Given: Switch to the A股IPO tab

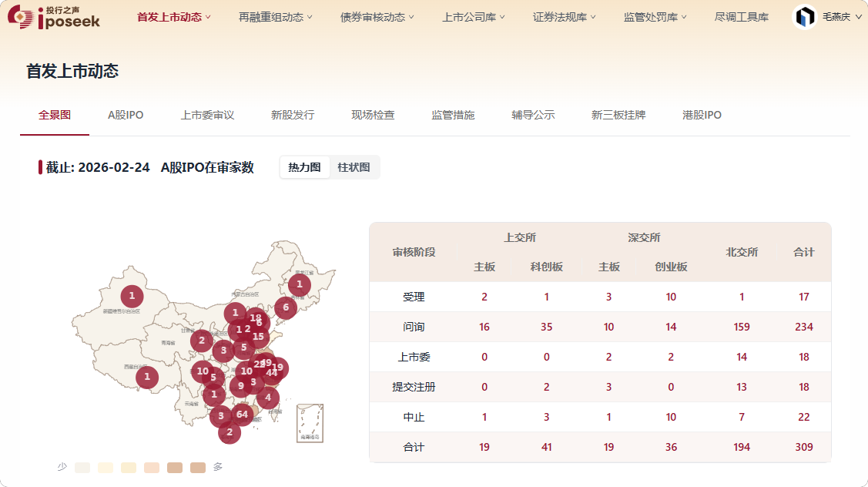Looking at the screenshot, I should coord(126,115).
